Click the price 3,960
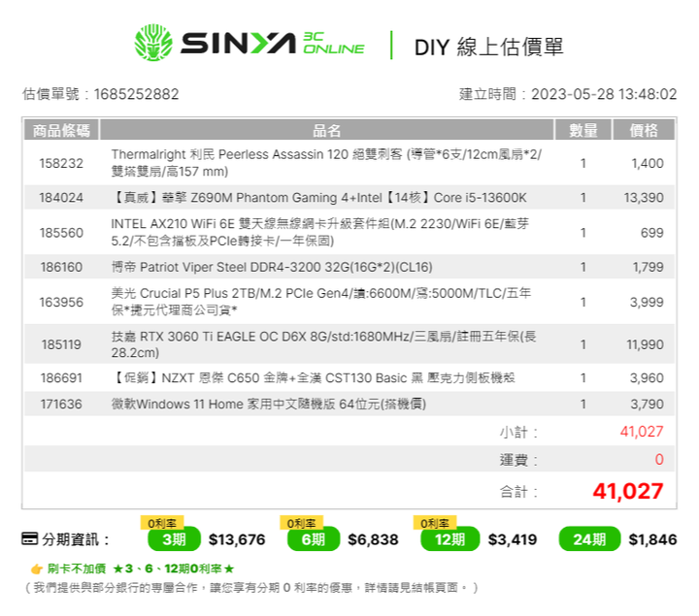Screen dimensions: 699x616 click(x=647, y=377)
